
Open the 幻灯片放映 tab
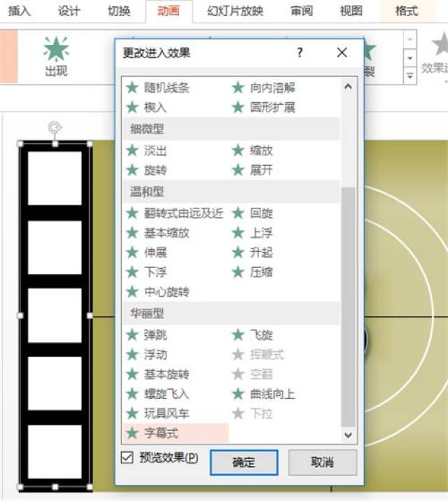235,11
